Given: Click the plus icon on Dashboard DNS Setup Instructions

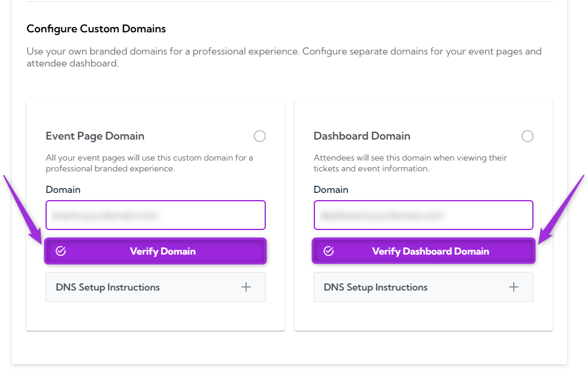Looking at the screenshot, I should (513, 287).
